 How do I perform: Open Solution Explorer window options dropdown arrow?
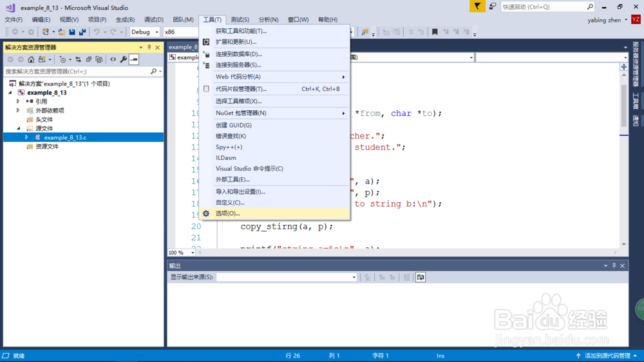[x=141, y=47]
